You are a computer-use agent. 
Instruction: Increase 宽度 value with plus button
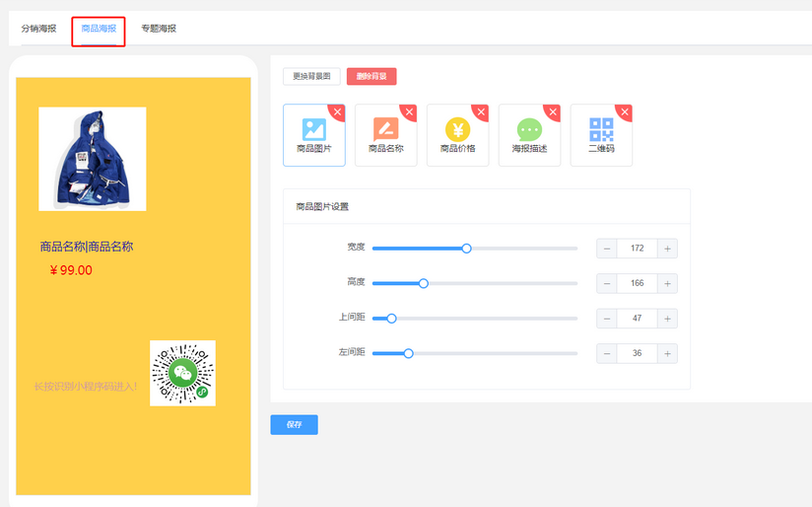[667, 249]
